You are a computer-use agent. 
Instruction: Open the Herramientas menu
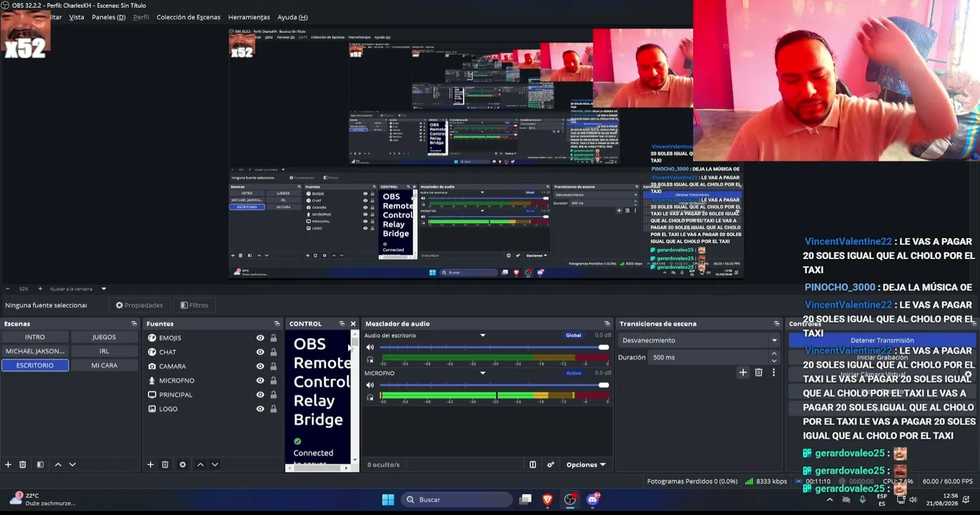coord(249,17)
